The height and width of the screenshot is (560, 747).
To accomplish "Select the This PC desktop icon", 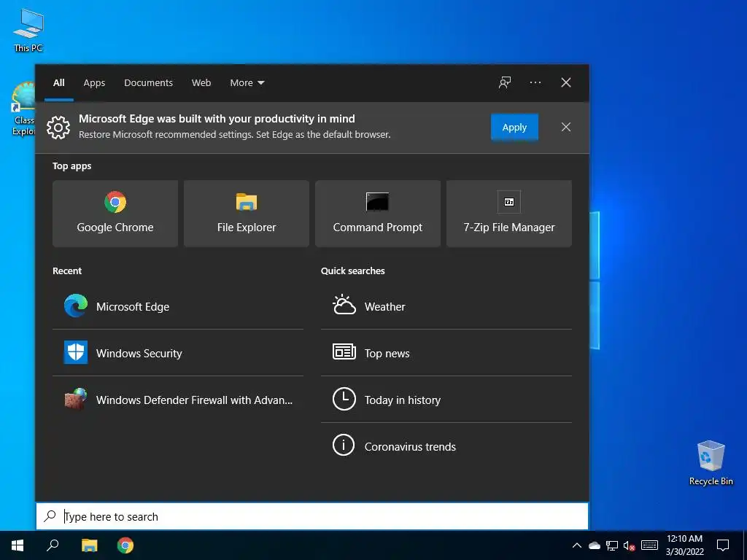I will click(28, 30).
